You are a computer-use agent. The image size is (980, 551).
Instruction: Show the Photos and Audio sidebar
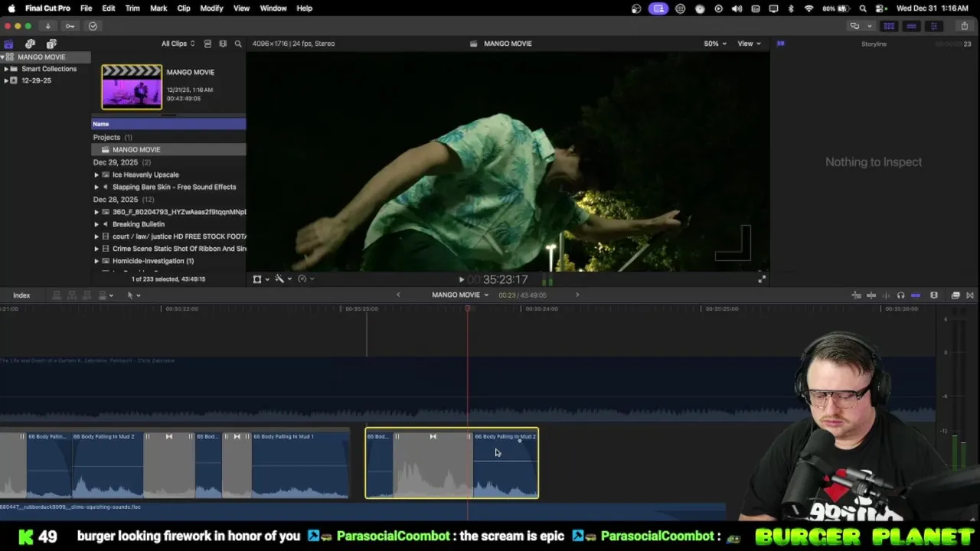coord(30,44)
